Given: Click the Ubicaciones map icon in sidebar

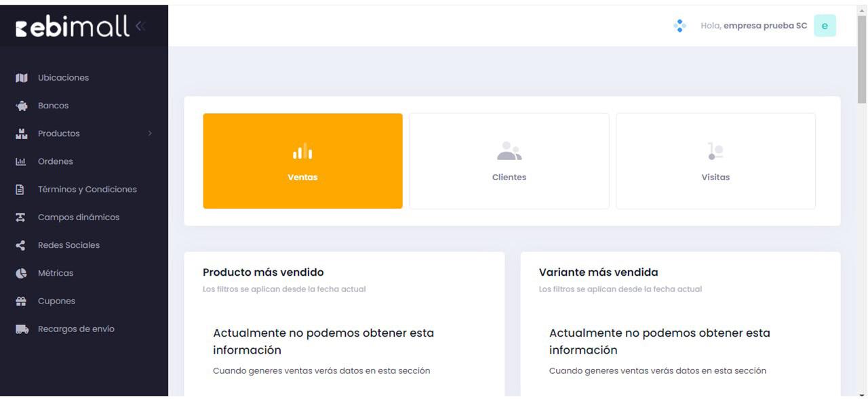Looking at the screenshot, I should pos(21,78).
